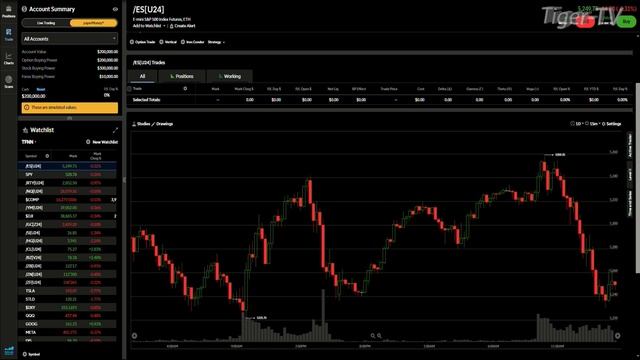Click the bottom-left bar chart sidebar icon
640x360 pixels.
coord(9,350)
